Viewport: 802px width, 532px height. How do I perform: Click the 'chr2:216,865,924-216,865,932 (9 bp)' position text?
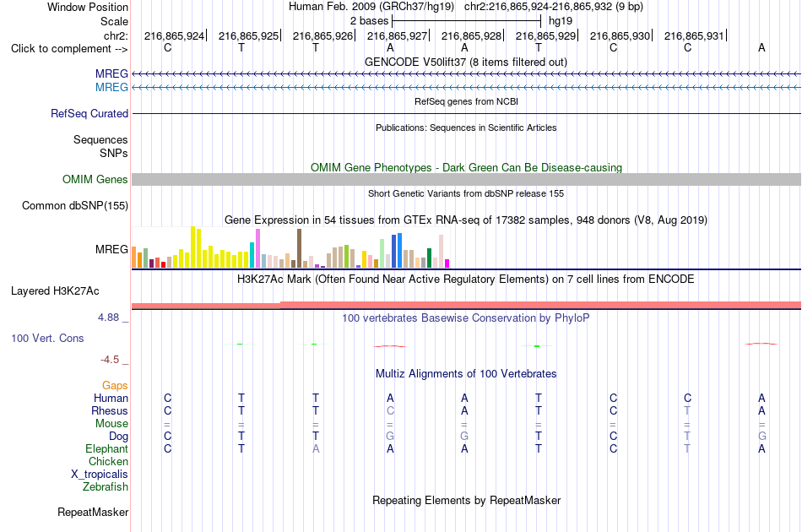(554, 7)
